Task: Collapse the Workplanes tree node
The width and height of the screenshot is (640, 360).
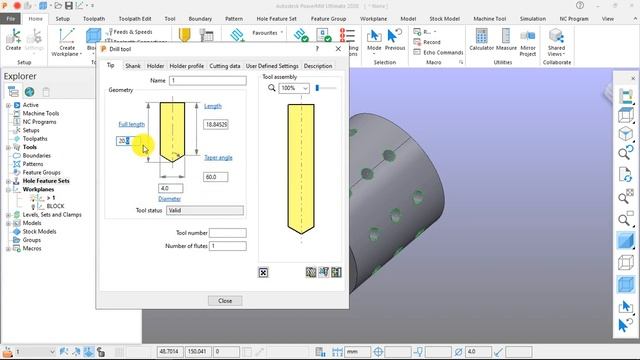Action: coord(8,190)
